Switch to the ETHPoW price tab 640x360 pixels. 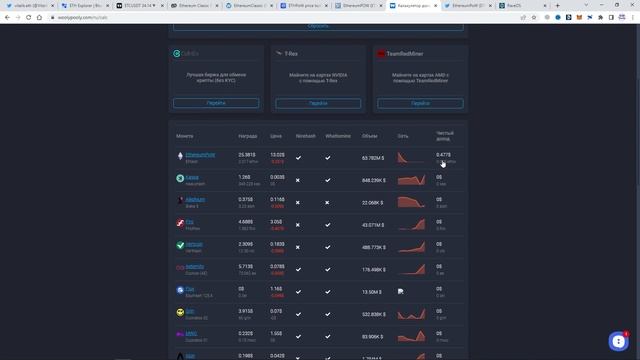pyautogui.click(x=304, y=6)
